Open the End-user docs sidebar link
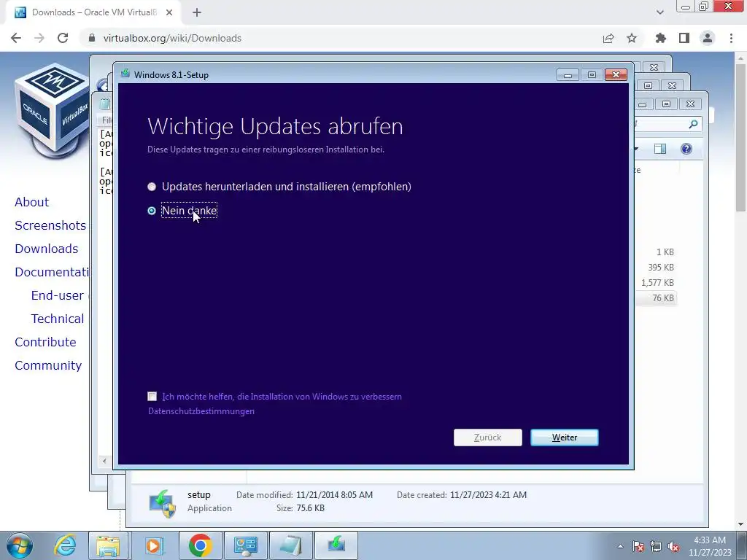Image resolution: width=747 pixels, height=560 pixels. (57, 295)
